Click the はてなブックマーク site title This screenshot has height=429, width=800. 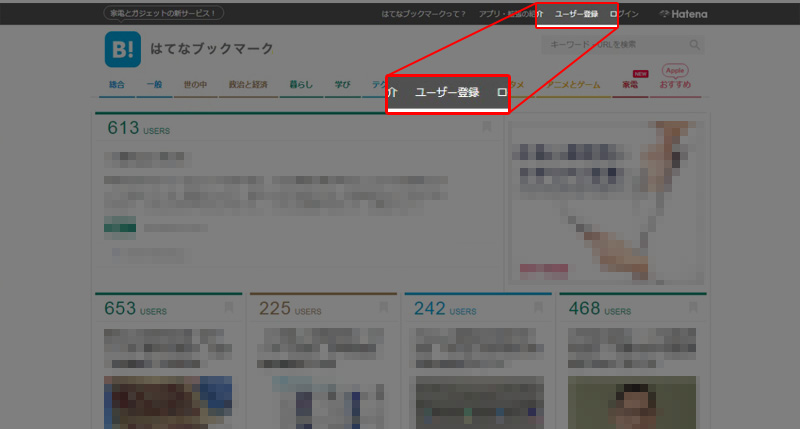coord(212,49)
